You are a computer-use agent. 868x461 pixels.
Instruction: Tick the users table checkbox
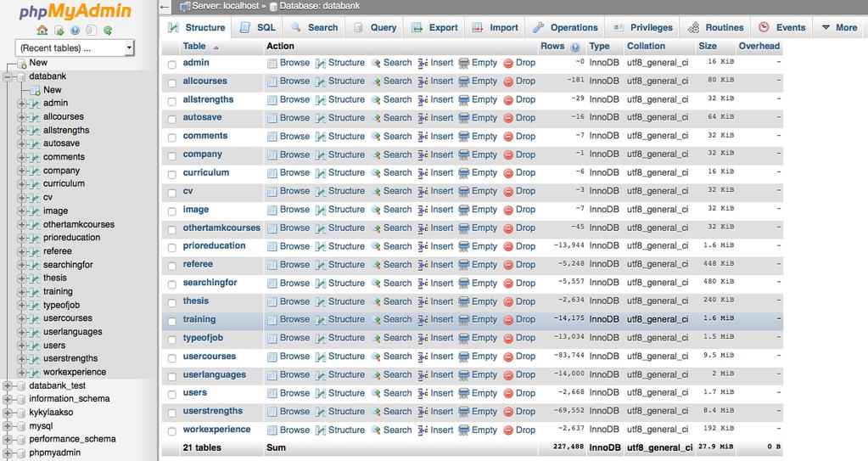coord(172,395)
